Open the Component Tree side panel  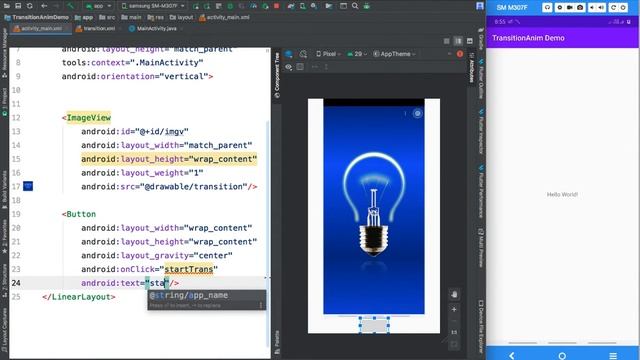(277, 75)
